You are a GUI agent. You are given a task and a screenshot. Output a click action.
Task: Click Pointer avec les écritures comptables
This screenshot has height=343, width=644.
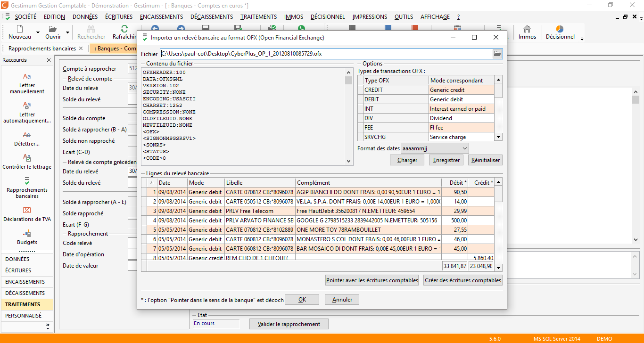372,280
